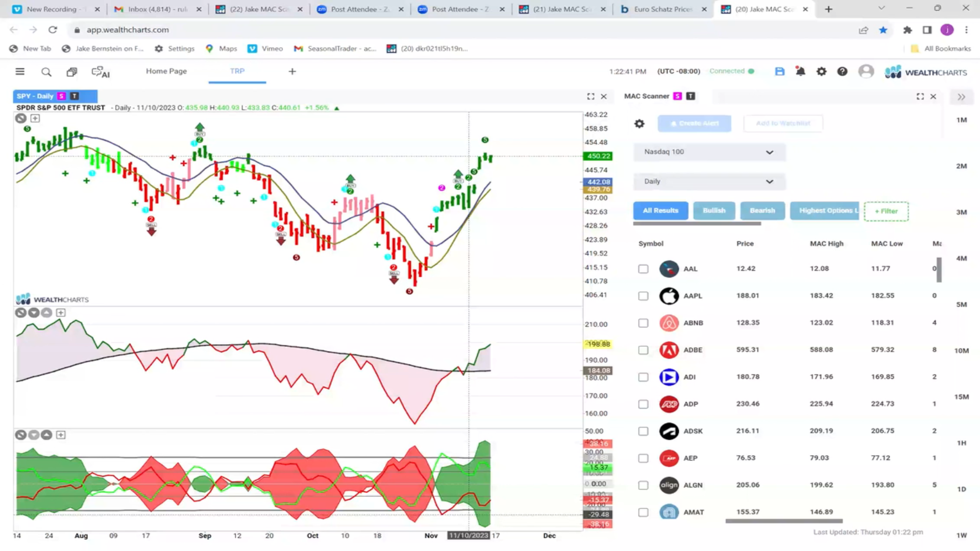
Task: Select the 1D timeframe in sidebar
Action: click(x=962, y=489)
